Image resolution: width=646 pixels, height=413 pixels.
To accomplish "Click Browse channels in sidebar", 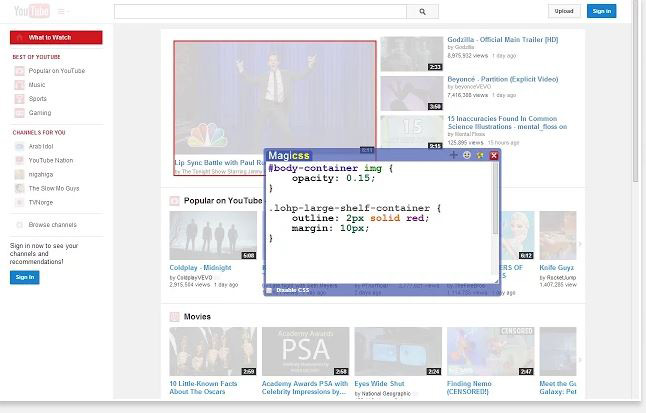I will (52, 225).
